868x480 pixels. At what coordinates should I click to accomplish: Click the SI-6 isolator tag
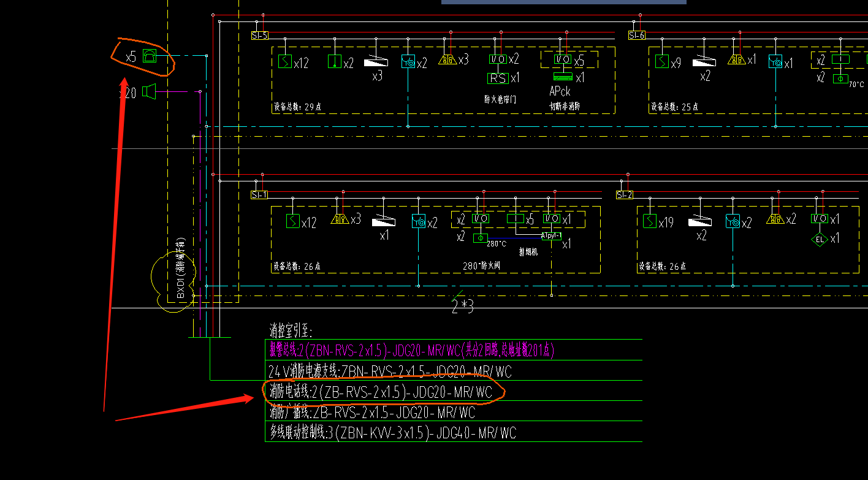(x=637, y=36)
